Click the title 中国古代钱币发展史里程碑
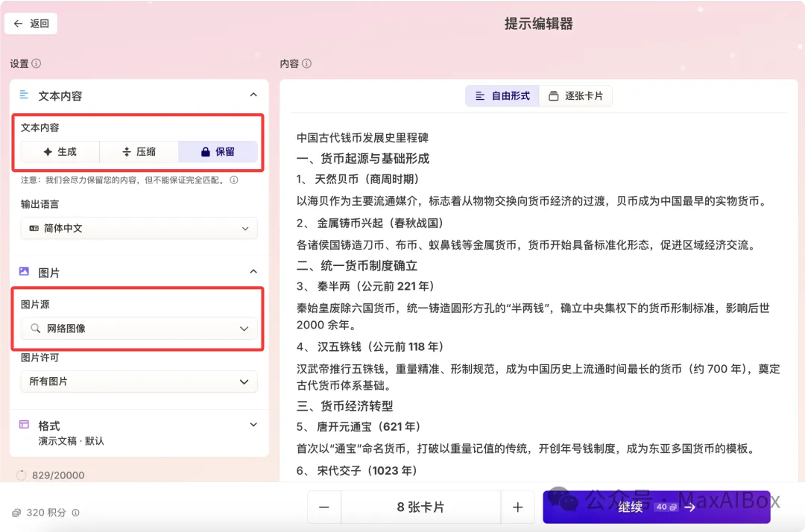Viewport: 805px width, 532px height. coord(362,138)
